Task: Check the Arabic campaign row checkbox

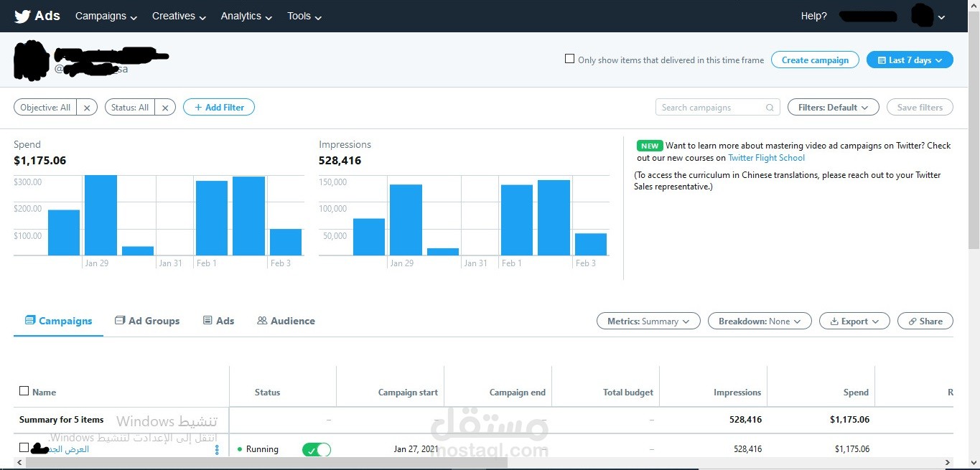Action: (x=24, y=448)
